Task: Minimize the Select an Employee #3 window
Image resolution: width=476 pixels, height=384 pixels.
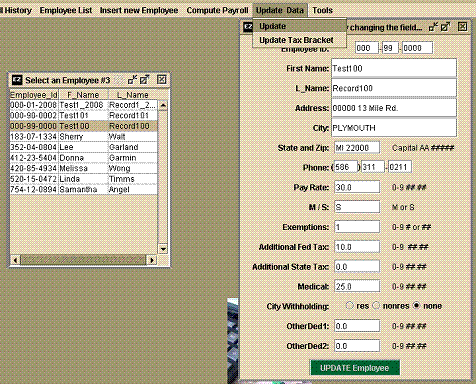Action: (x=133, y=80)
